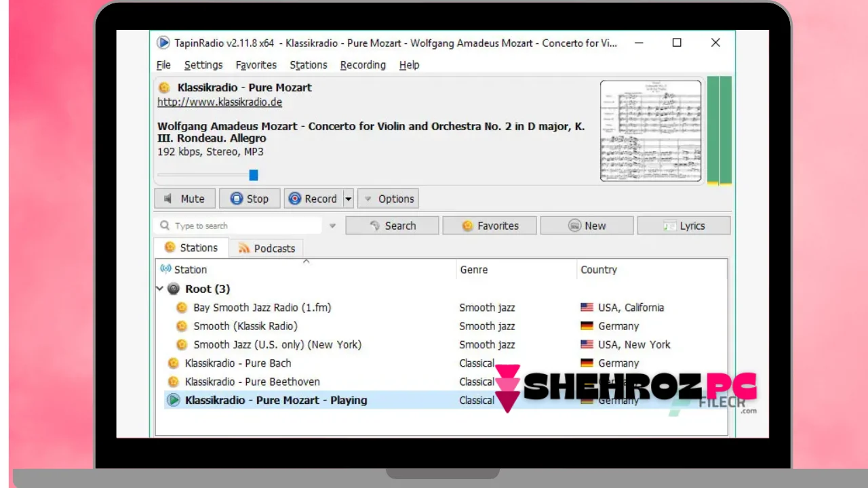Select Klassikradio - Pure Beethoven station
Image resolution: width=868 pixels, height=488 pixels.
[x=252, y=382]
